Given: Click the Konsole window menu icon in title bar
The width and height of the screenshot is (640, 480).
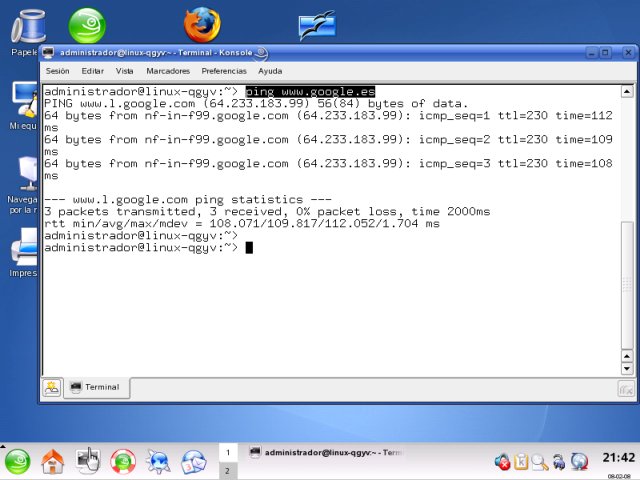Looking at the screenshot, I should click(48, 53).
